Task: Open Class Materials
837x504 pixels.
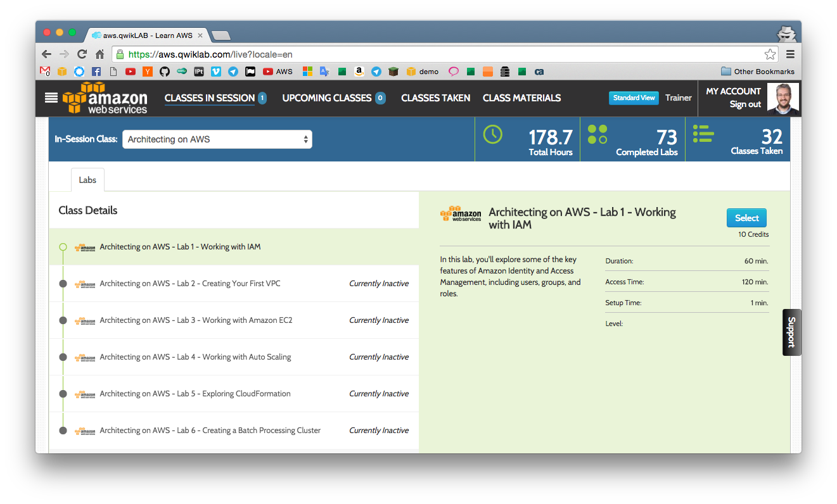Action: coord(521,98)
